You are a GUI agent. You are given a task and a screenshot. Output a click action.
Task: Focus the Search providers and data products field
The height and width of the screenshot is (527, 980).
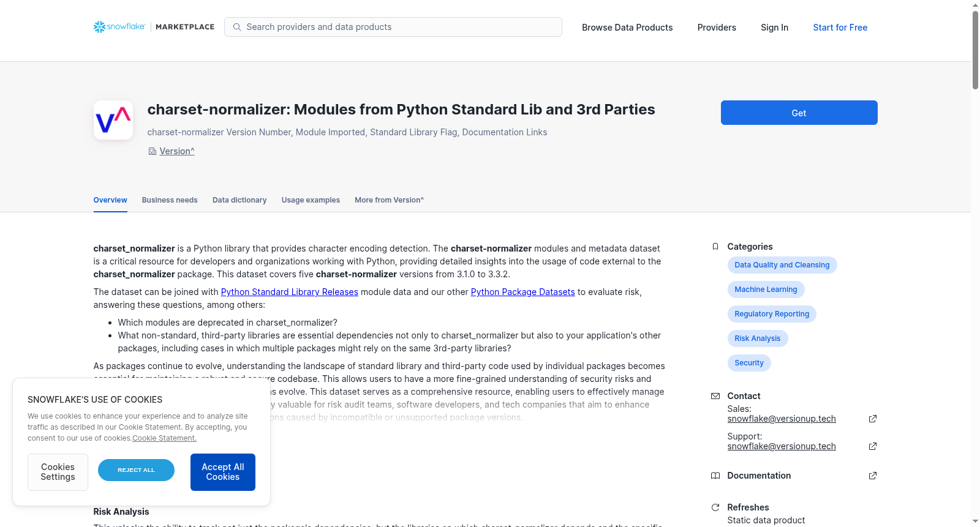click(393, 27)
